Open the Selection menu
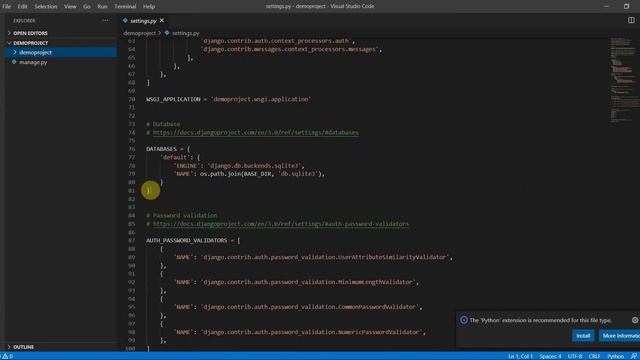 pos(46,7)
